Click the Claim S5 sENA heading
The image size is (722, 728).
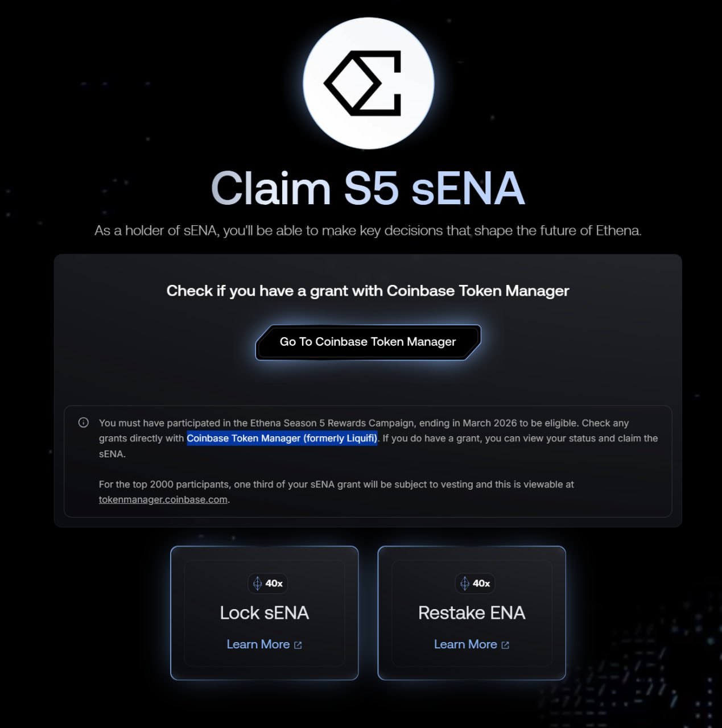(368, 188)
